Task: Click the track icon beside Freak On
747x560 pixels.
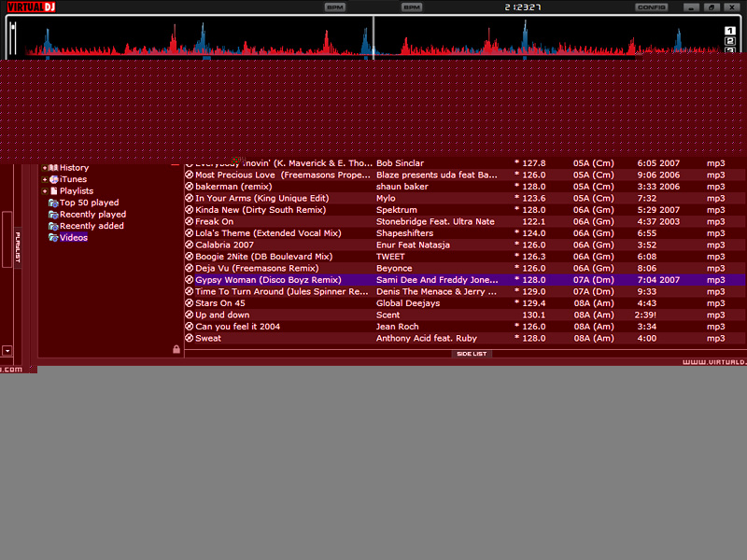Action: coord(190,221)
